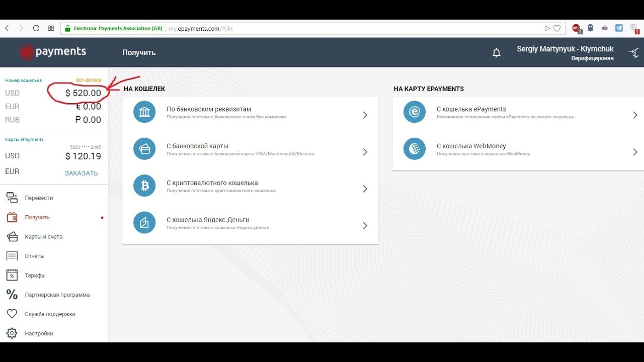644x362 pixels.
Task: Open the Adblock Plus extension icon
Action: tap(577, 29)
